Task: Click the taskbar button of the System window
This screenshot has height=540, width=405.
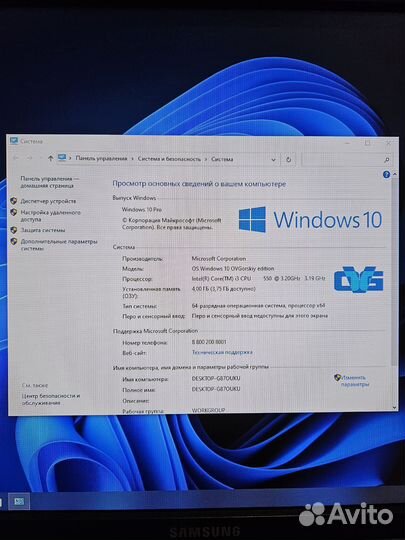Action: (x=19, y=501)
